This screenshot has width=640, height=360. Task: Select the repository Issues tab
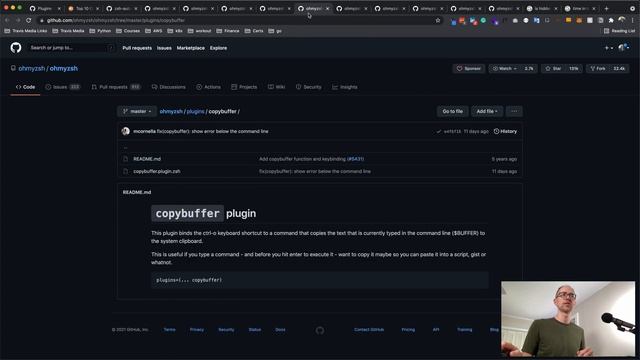pos(63,87)
